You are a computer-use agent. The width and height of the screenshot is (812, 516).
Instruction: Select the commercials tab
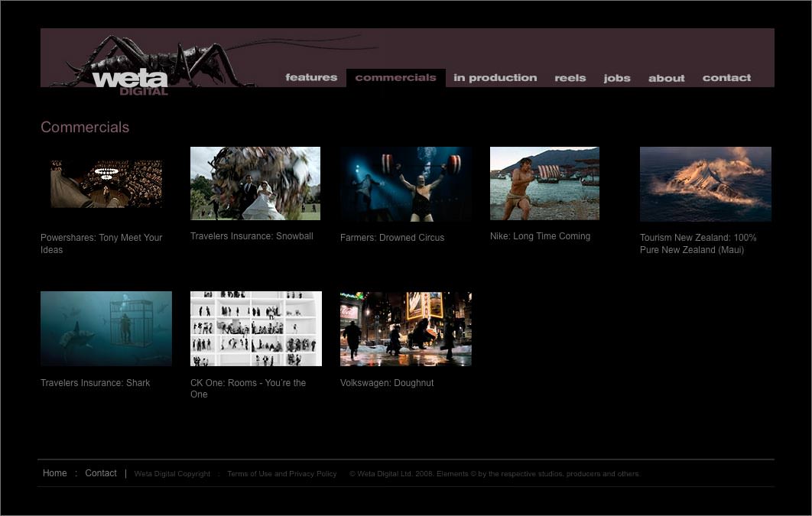395,78
